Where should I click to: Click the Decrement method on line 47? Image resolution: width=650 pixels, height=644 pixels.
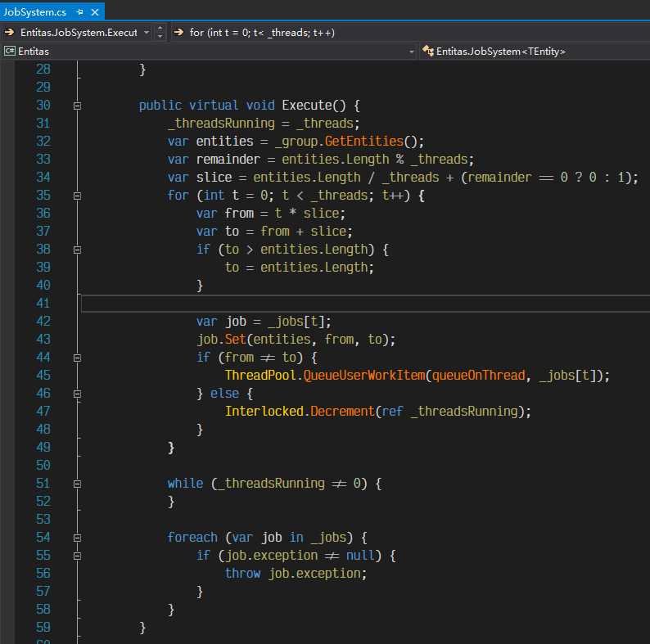click(342, 412)
